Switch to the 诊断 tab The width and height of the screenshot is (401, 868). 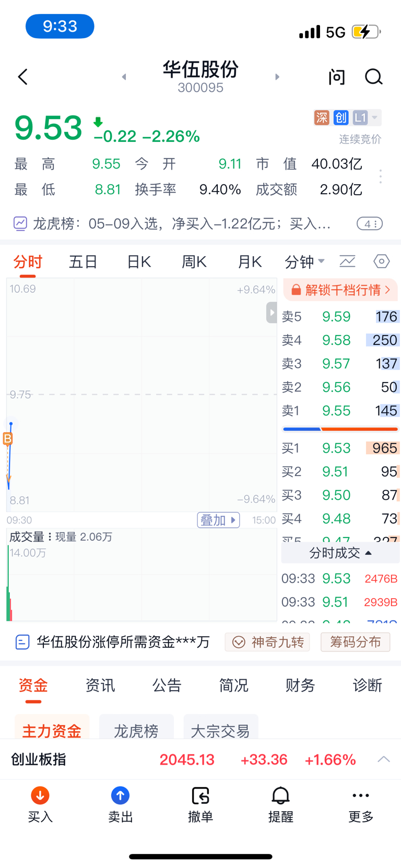coord(368,685)
